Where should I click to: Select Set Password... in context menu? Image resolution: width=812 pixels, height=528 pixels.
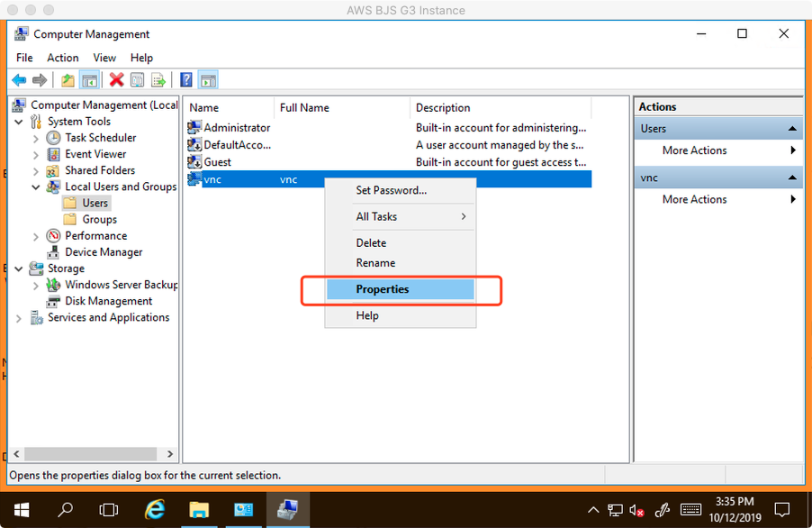[x=391, y=190]
